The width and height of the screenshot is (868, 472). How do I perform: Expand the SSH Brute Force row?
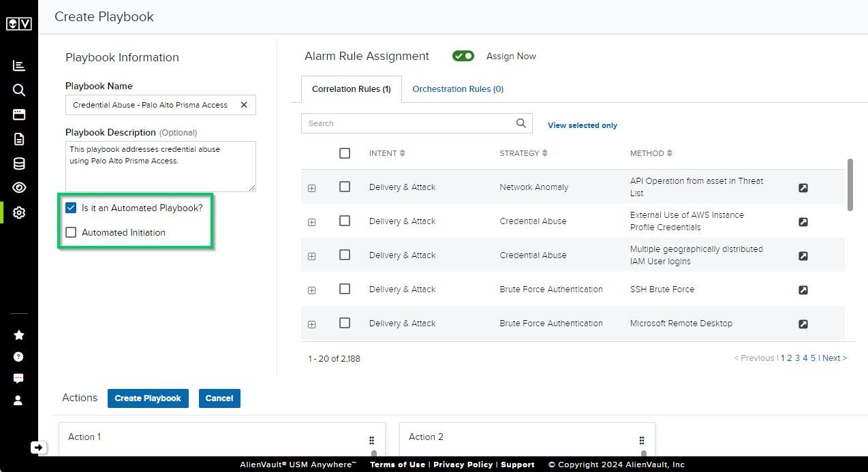(312, 290)
